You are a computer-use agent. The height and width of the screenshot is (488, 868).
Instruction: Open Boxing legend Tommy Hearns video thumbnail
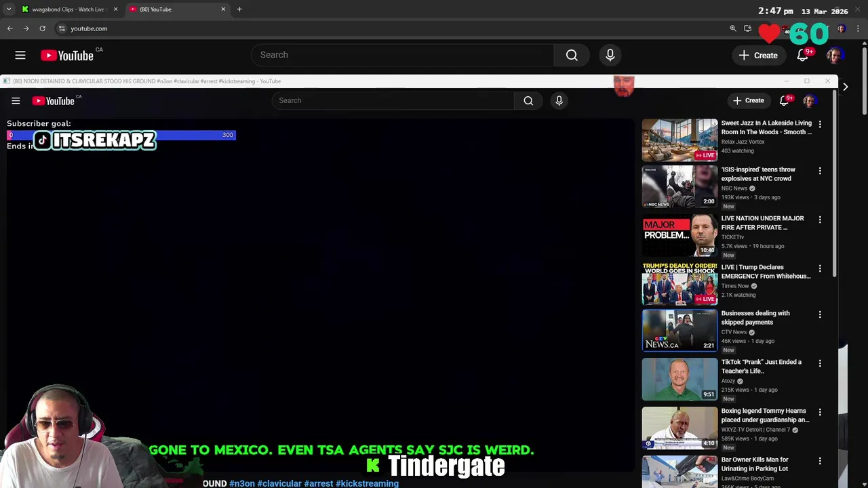pyautogui.click(x=679, y=428)
